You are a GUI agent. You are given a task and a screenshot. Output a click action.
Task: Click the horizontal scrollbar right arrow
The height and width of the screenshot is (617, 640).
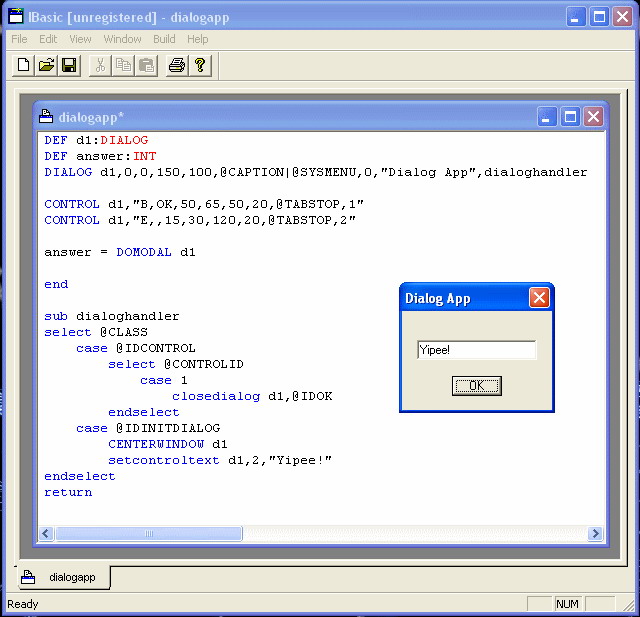click(595, 533)
